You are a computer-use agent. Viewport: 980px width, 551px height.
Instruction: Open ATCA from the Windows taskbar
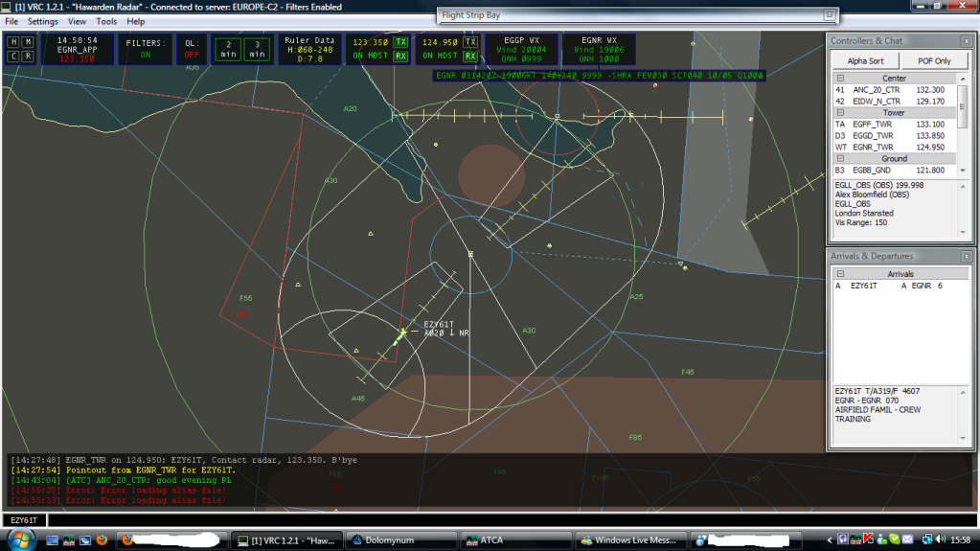point(513,540)
